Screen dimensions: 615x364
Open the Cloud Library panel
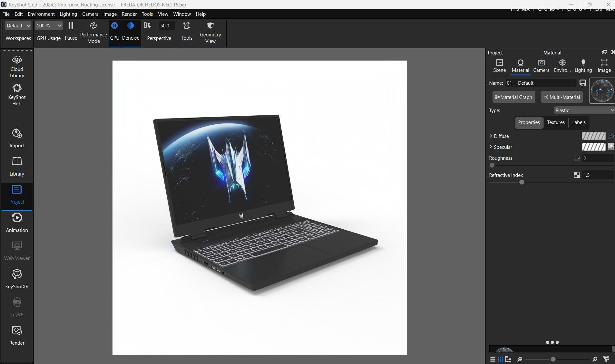coord(17,67)
